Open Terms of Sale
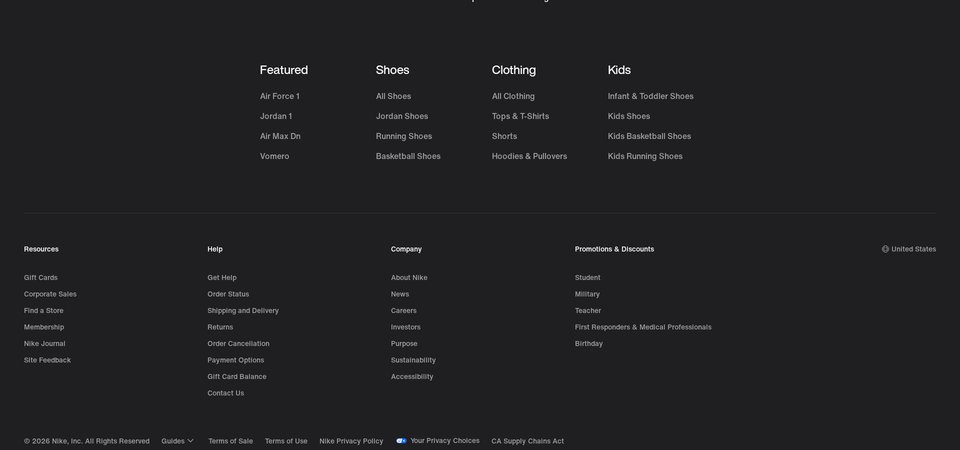This screenshot has width=960, height=450. tap(230, 441)
